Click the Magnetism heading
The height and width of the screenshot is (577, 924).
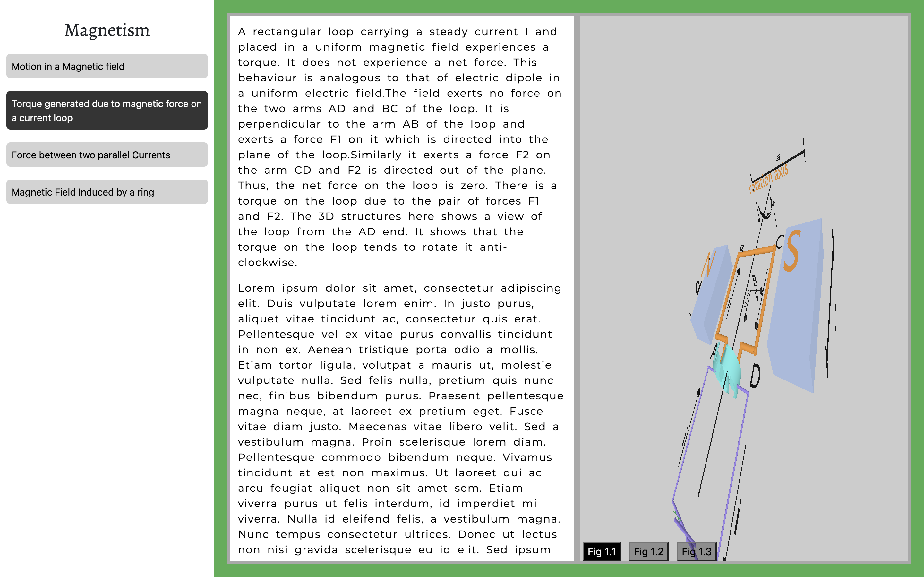107,30
